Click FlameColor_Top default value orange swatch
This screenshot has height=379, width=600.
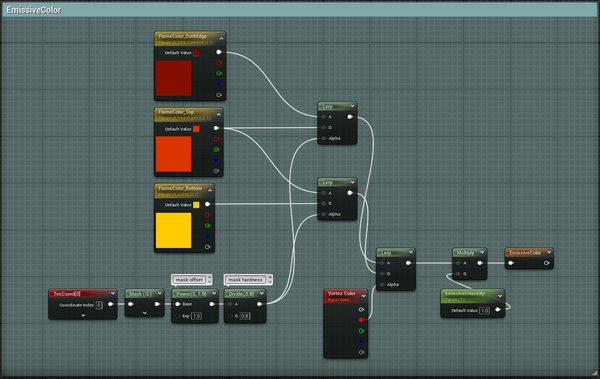pyautogui.click(x=196, y=129)
